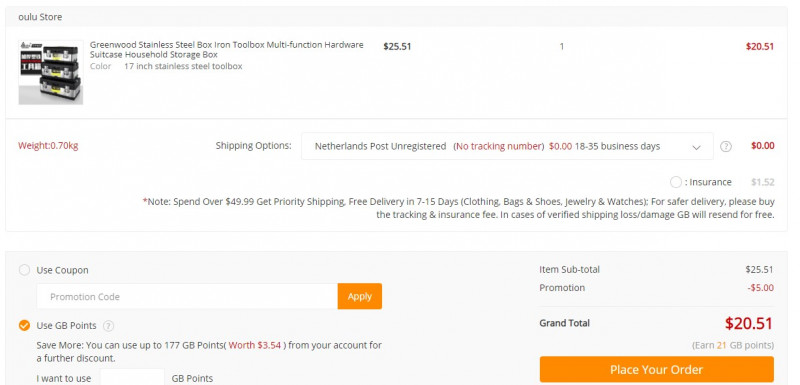Image resolution: width=800 pixels, height=385 pixels.
Task: Click the item quantity value 1
Action: pyautogui.click(x=562, y=46)
